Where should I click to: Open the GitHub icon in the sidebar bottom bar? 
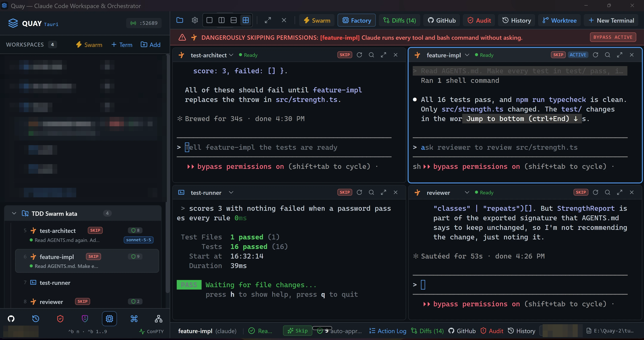click(11, 319)
